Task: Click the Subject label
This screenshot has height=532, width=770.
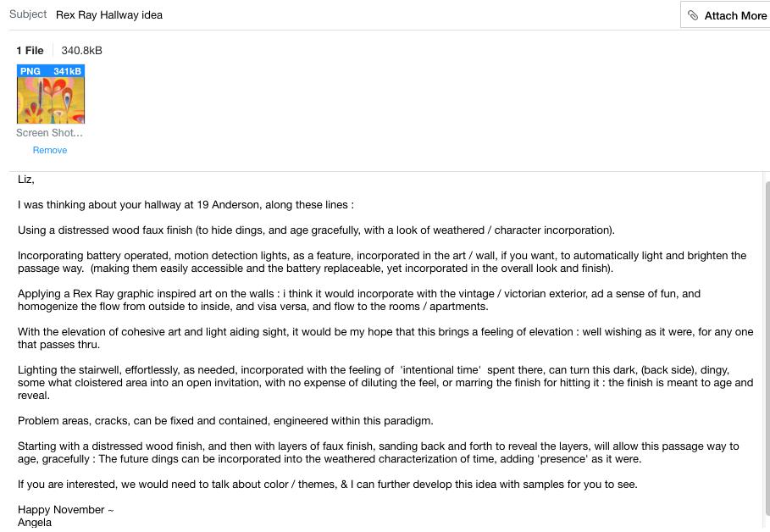Action: (x=28, y=14)
